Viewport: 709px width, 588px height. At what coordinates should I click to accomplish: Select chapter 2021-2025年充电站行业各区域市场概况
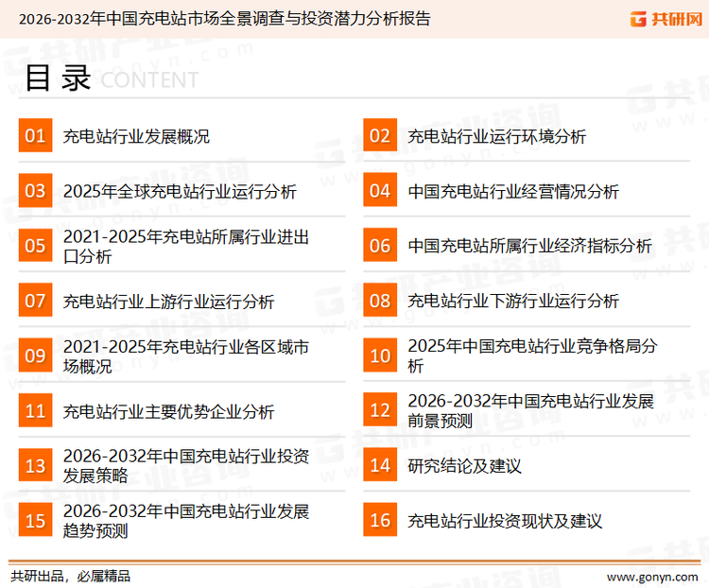tap(186, 356)
